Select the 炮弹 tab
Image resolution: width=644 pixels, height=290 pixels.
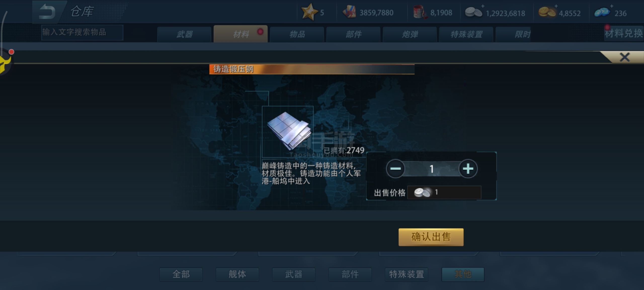410,34
